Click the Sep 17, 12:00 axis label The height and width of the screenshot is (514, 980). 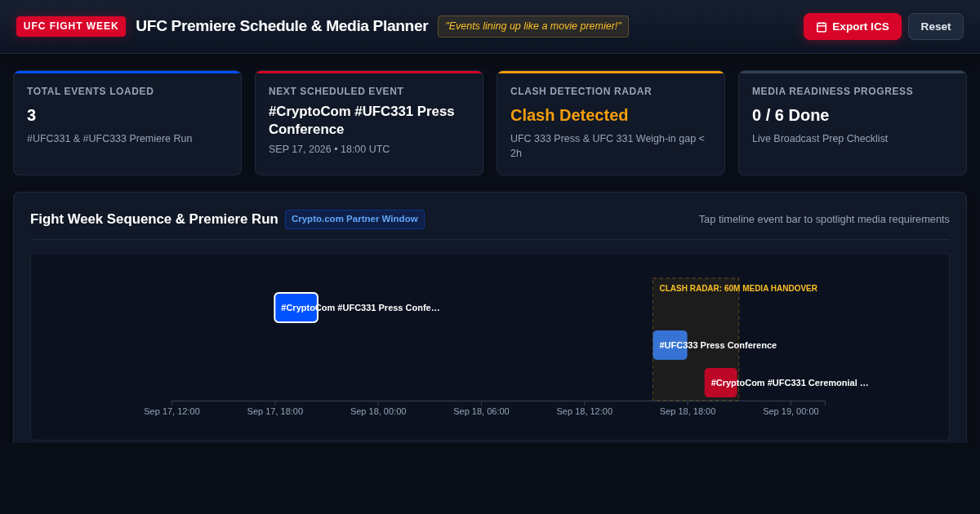[171, 411]
